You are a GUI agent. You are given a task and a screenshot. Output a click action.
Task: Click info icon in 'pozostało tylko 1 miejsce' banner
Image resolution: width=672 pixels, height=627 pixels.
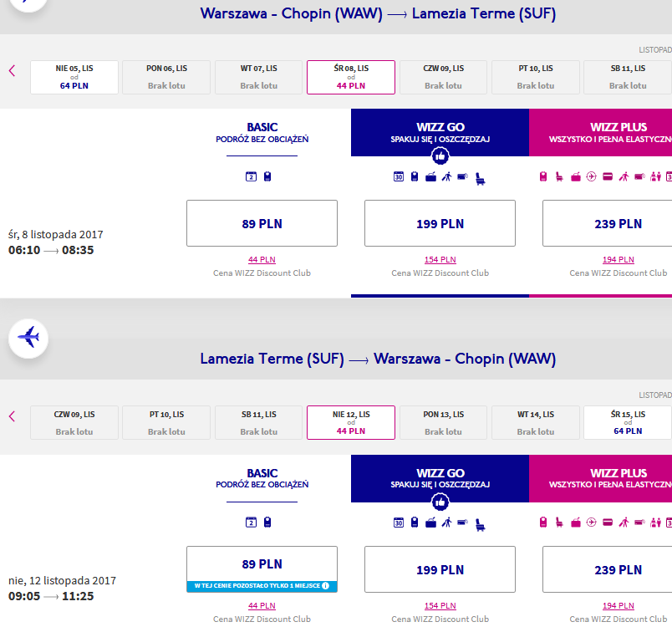pyautogui.click(x=326, y=585)
